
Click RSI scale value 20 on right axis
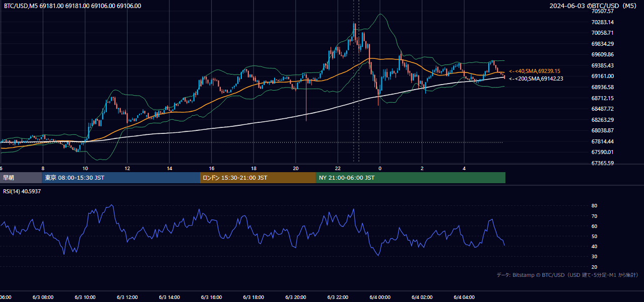(594, 267)
